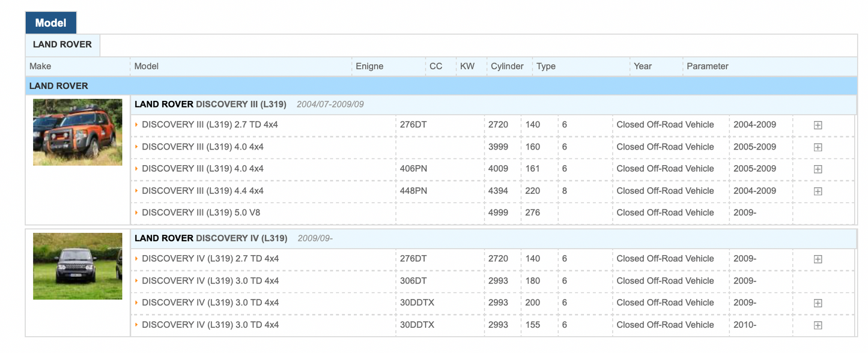
Task: Click date range 2004/07-2009/09
Action: click(330, 104)
